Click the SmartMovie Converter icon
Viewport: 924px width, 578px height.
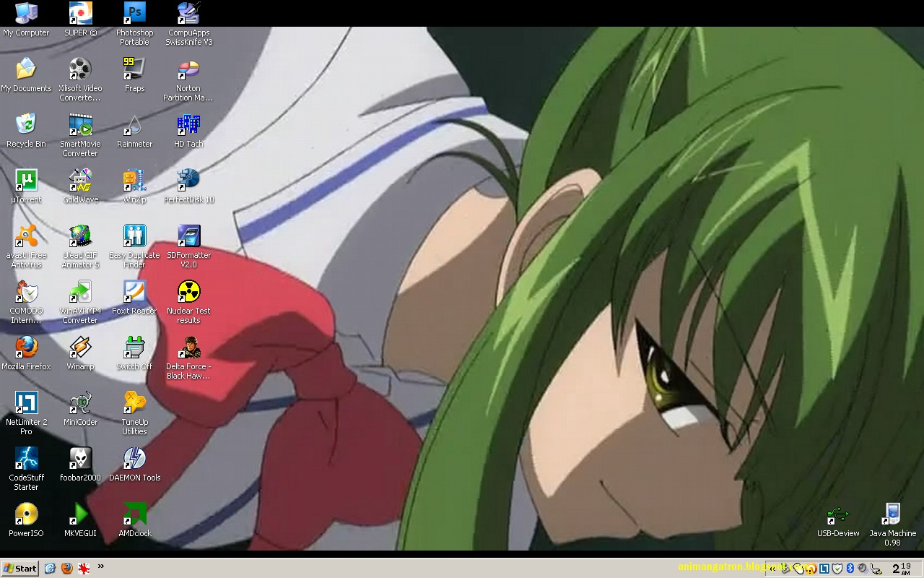point(80,135)
